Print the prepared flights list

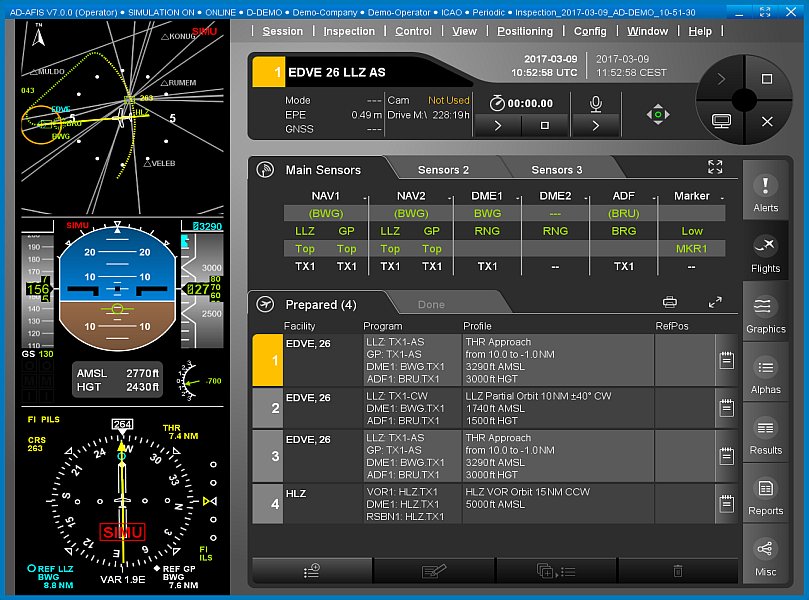click(x=670, y=302)
